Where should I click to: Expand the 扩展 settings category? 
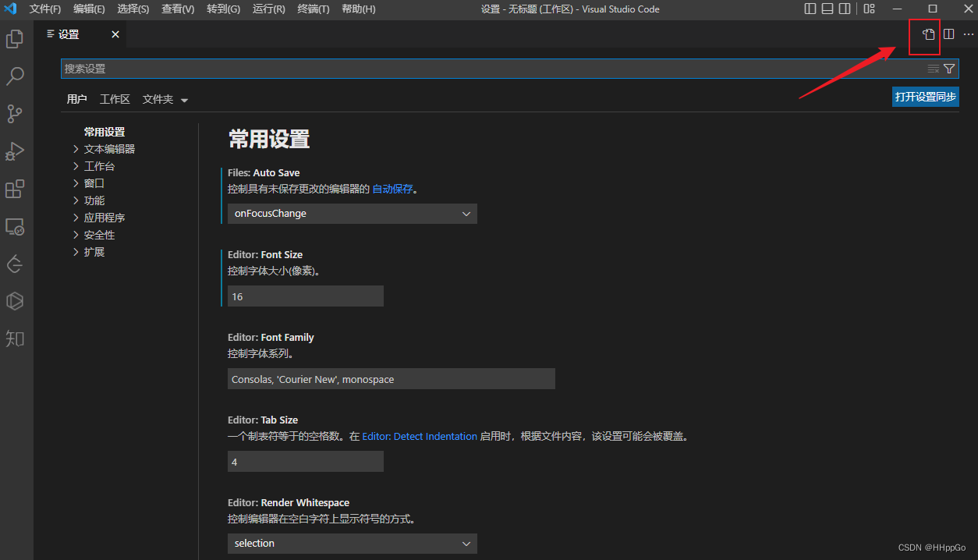pos(94,252)
